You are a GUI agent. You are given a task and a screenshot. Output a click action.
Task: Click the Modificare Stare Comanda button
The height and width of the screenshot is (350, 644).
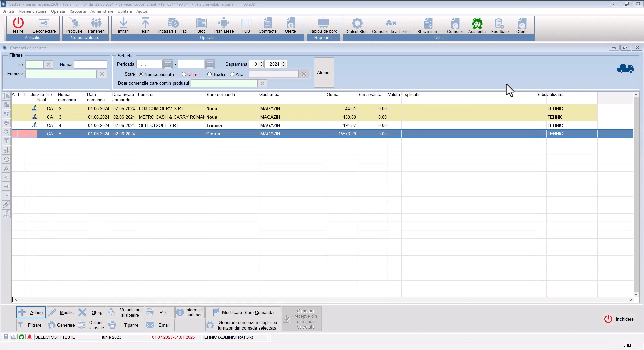(243, 312)
